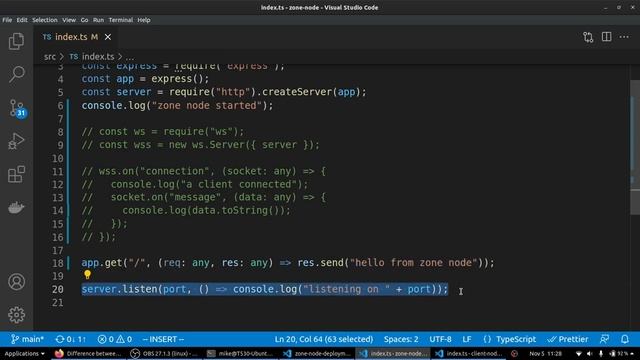
Task: Click line number 18 in the gutter
Action: [58, 263]
